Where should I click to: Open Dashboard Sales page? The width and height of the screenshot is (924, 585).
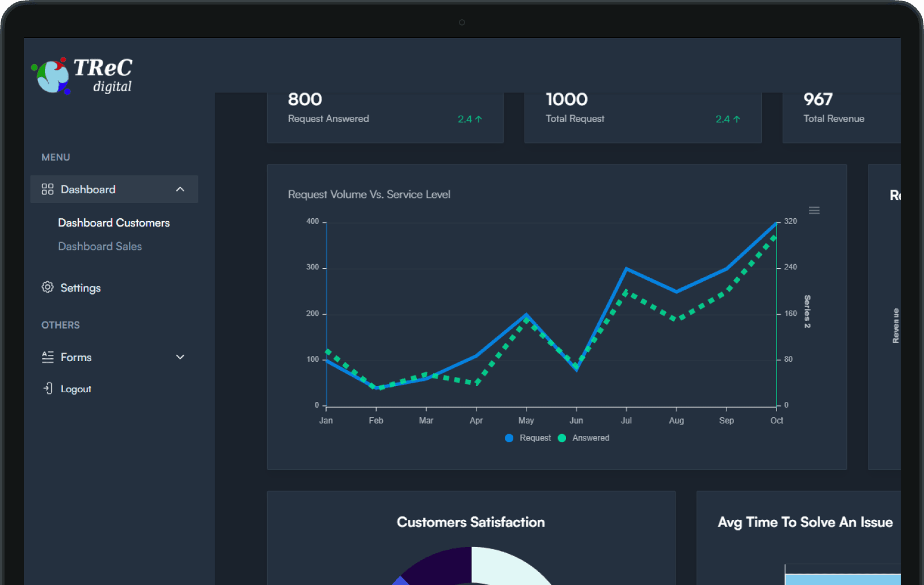tap(100, 247)
